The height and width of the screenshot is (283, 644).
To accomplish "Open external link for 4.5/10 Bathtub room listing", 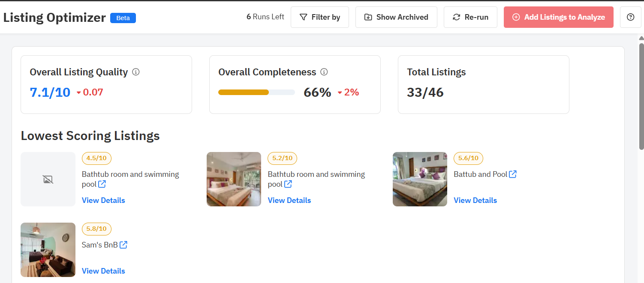I will pos(102,184).
